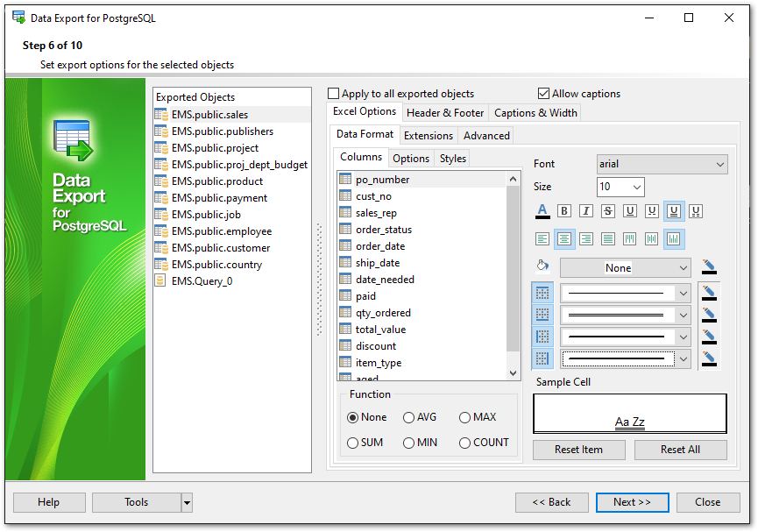Open the top border line style dropdown
Viewport: 758px width, 532px height.
point(626,293)
